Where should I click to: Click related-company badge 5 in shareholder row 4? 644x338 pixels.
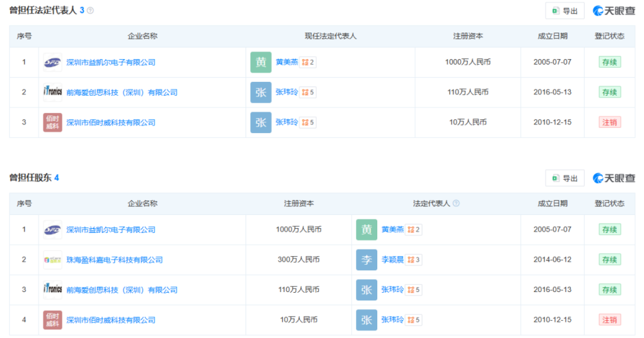click(x=414, y=319)
